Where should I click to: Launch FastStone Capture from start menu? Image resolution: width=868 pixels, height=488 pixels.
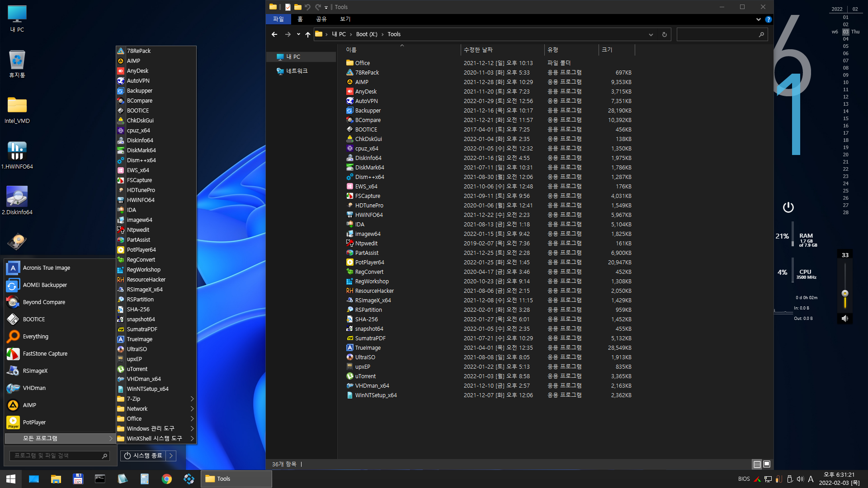coord(60,354)
